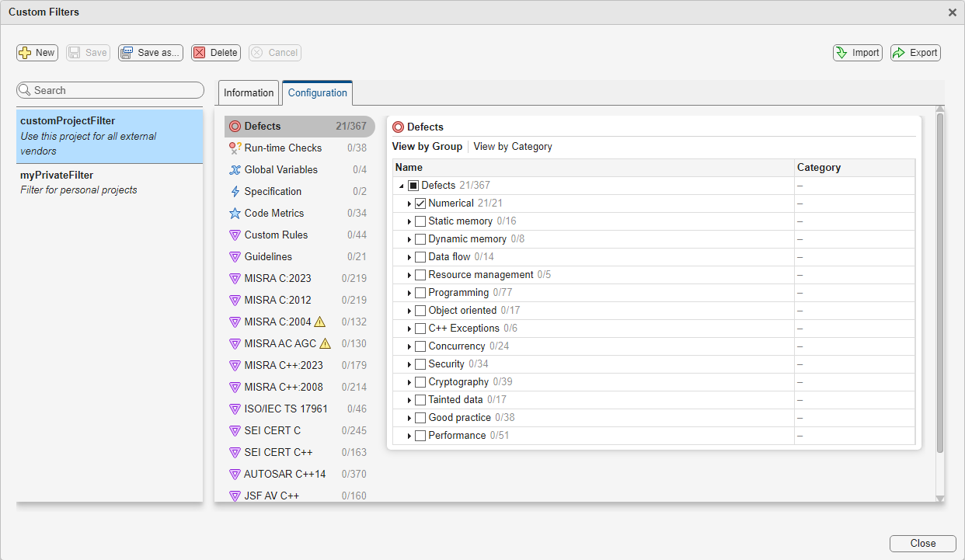965x560 pixels.
Task: Enable the Static memory checkbox
Action: click(420, 221)
